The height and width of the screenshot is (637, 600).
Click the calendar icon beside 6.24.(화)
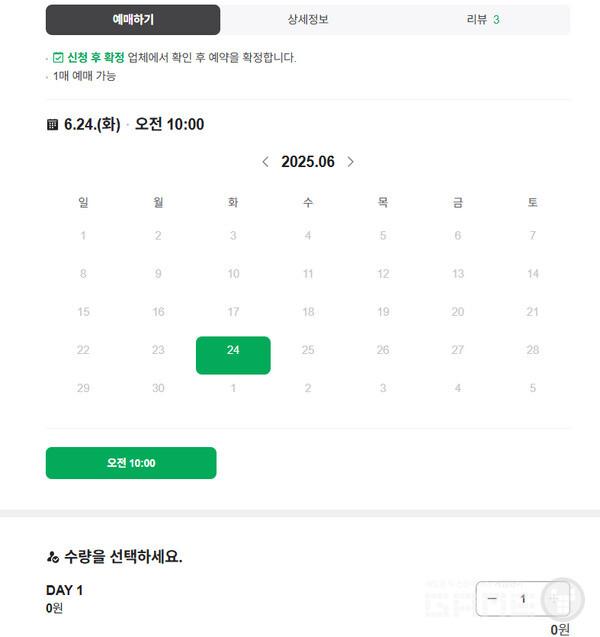(52, 125)
